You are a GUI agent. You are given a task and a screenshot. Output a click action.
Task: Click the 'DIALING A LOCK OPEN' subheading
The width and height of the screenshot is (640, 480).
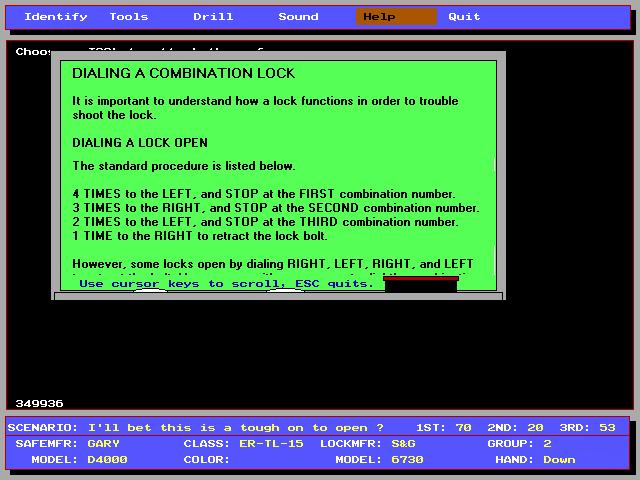pos(140,142)
